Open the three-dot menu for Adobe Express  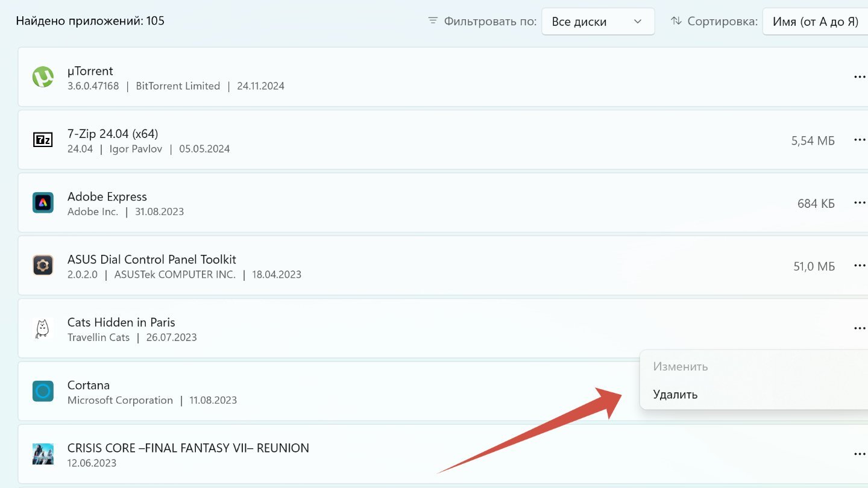pyautogui.click(x=860, y=202)
